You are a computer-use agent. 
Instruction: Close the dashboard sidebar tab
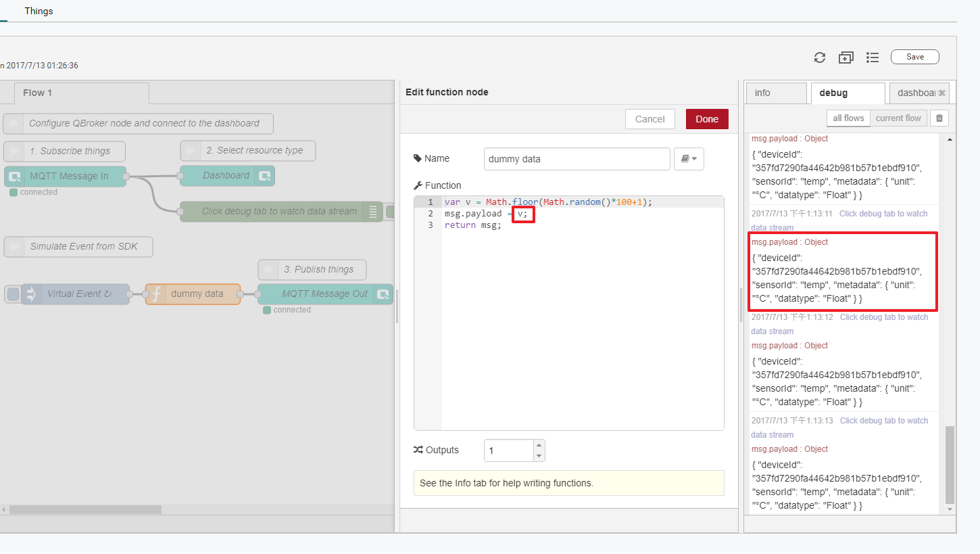click(941, 93)
